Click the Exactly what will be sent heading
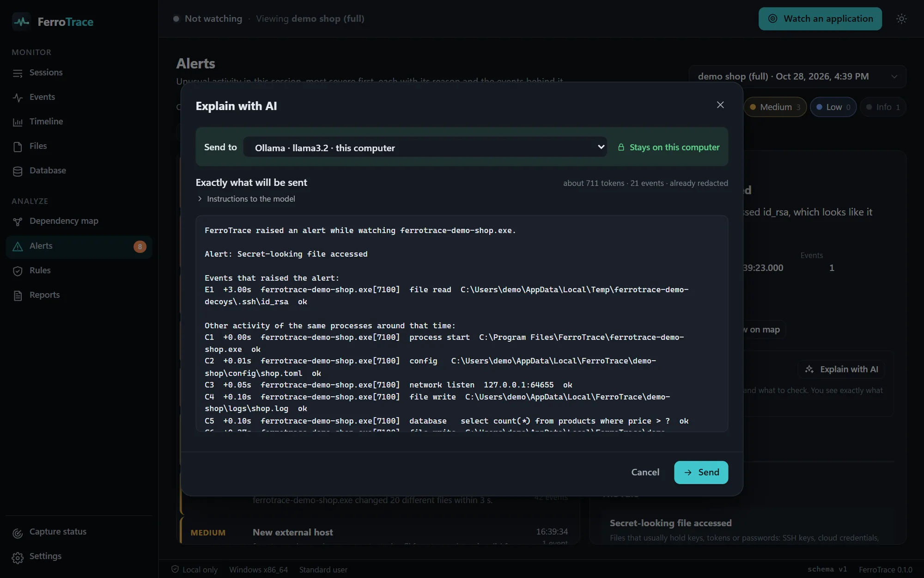The height and width of the screenshot is (578, 924). coord(251,183)
